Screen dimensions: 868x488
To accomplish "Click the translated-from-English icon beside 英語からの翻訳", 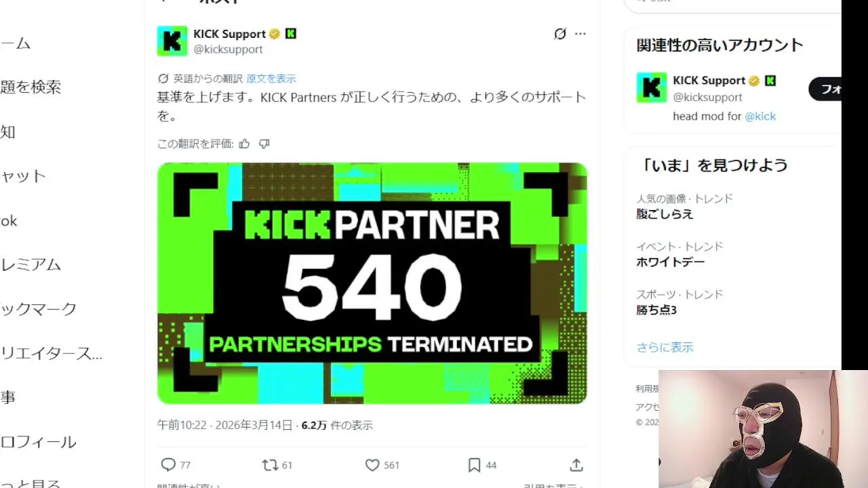I will pos(163,79).
